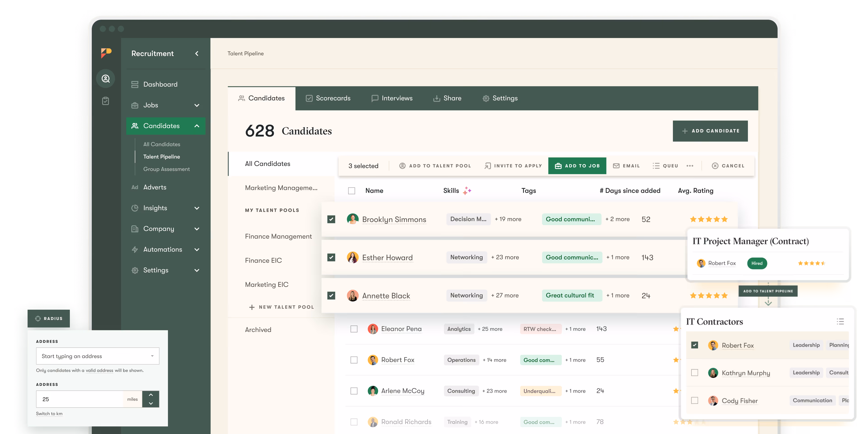Click Cody Fisher avatar in IT Contractors

713,401
